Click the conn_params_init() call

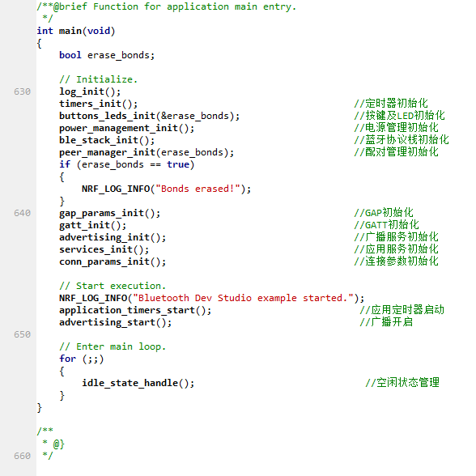pyautogui.click(x=113, y=261)
